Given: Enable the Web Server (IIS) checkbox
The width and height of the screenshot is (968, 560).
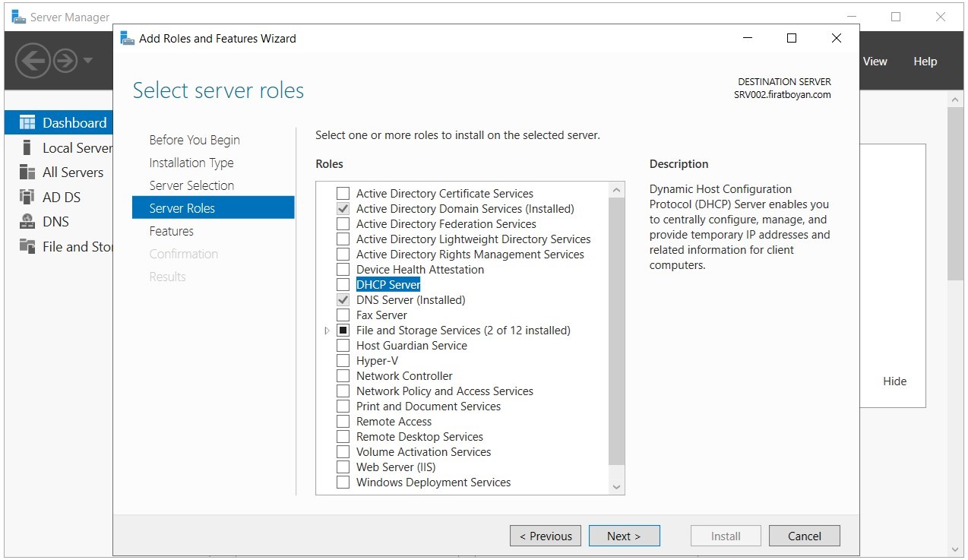Looking at the screenshot, I should 343,467.
